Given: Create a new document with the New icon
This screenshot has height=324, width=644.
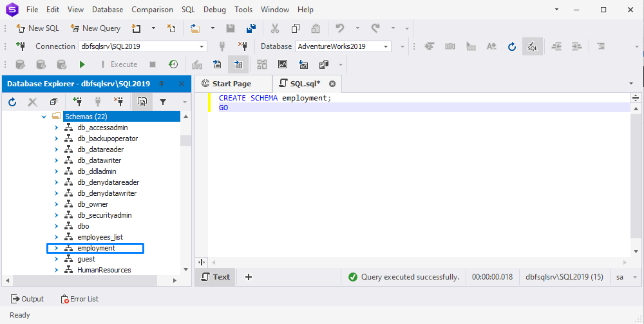Looking at the screenshot, I should (x=136, y=28).
